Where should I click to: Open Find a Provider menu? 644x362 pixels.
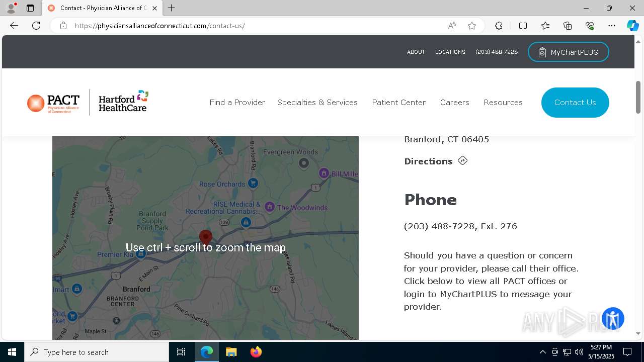click(237, 102)
